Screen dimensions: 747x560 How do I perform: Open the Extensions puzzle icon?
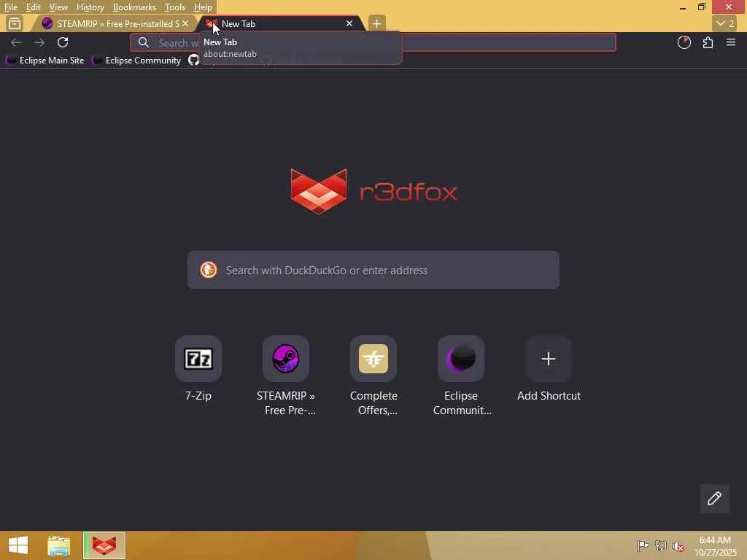[x=708, y=42]
